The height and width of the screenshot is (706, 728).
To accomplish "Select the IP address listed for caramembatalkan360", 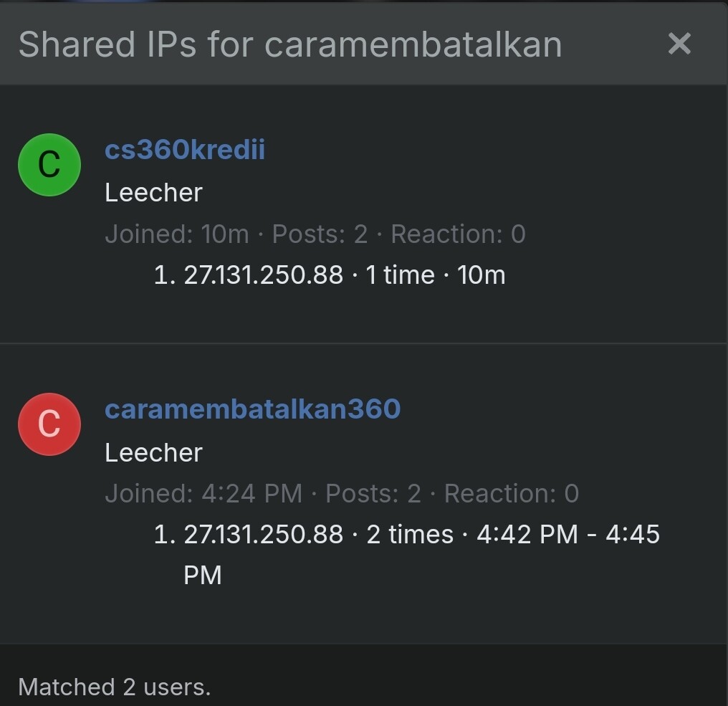I will pos(263,535).
